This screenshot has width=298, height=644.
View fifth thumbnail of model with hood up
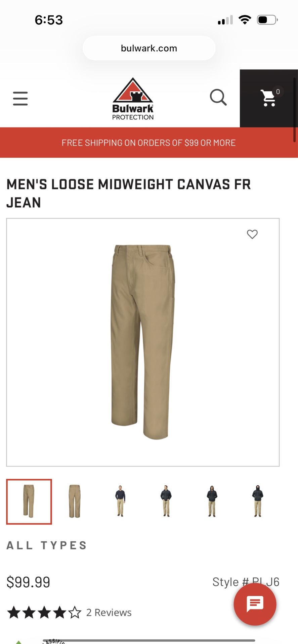tap(212, 502)
